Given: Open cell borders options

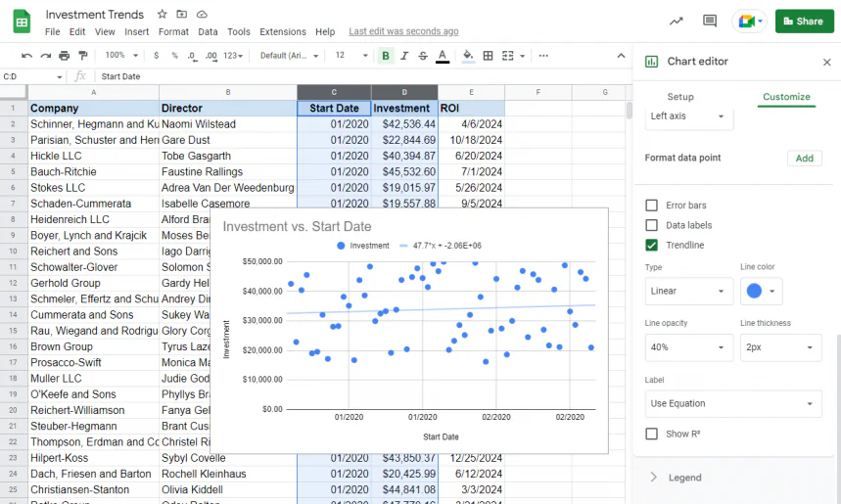Looking at the screenshot, I should click(x=489, y=56).
